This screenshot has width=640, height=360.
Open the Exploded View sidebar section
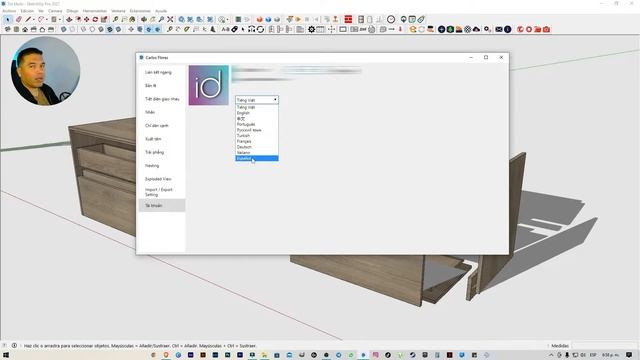tap(162, 179)
